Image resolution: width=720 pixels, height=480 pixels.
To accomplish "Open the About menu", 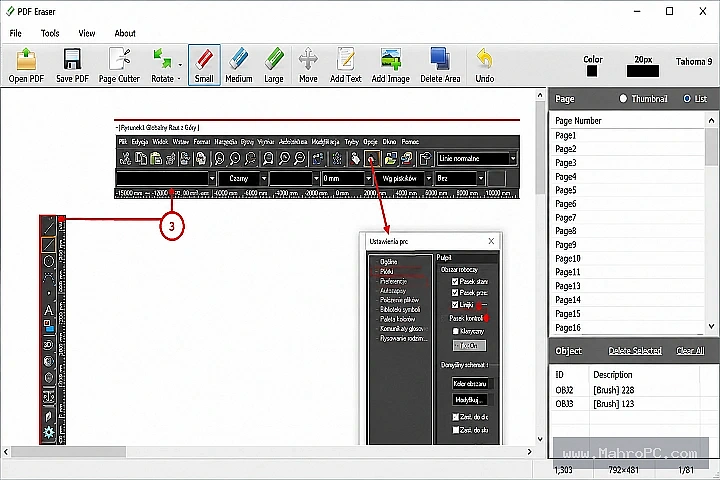I will tap(125, 33).
